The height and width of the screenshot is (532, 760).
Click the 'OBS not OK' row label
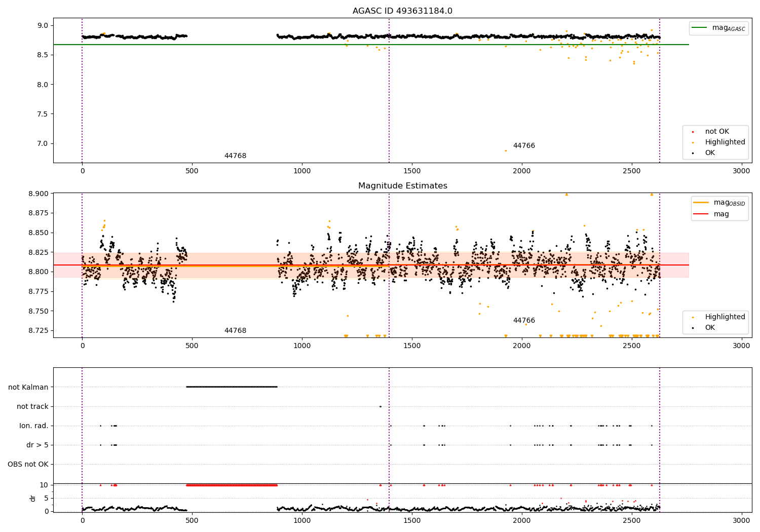click(x=28, y=464)
